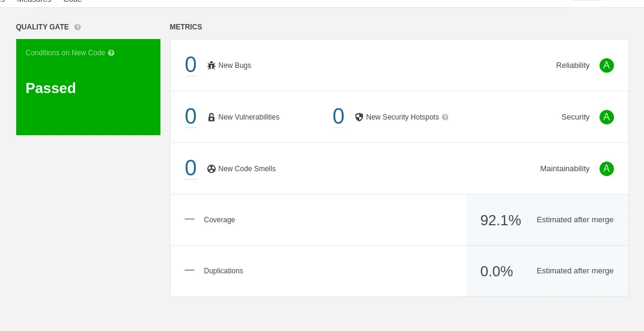Open help for Conditions on New Code
The height and width of the screenshot is (331, 644).
(111, 53)
